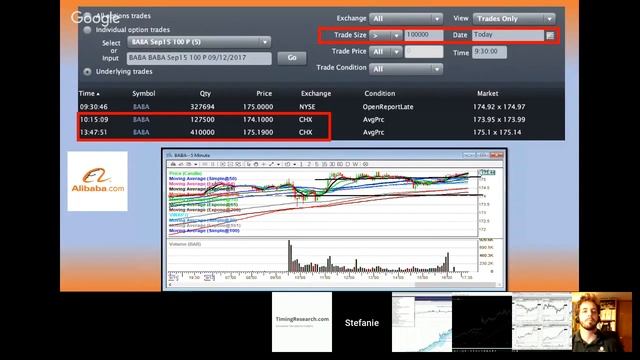Open the Exchange dropdown set to All
Screen dimensions: 640x360
pyautogui.click(x=406, y=18)
